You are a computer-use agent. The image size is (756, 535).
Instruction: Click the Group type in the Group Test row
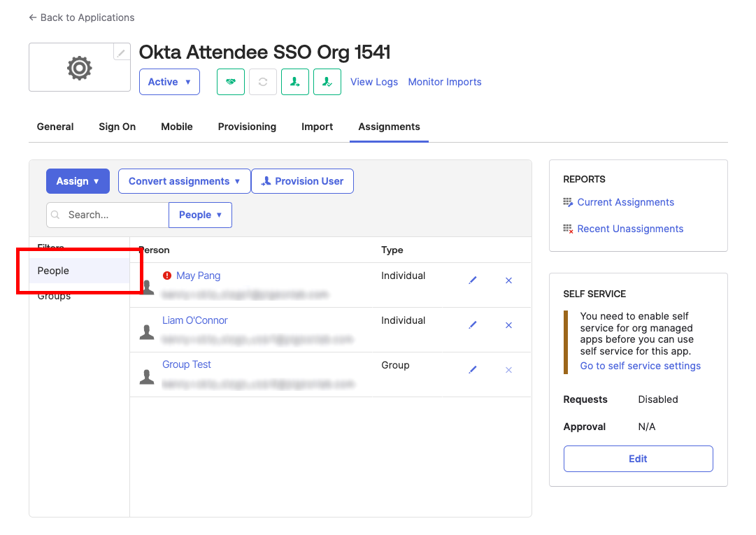pyautogui.click(x=395, y=365)
